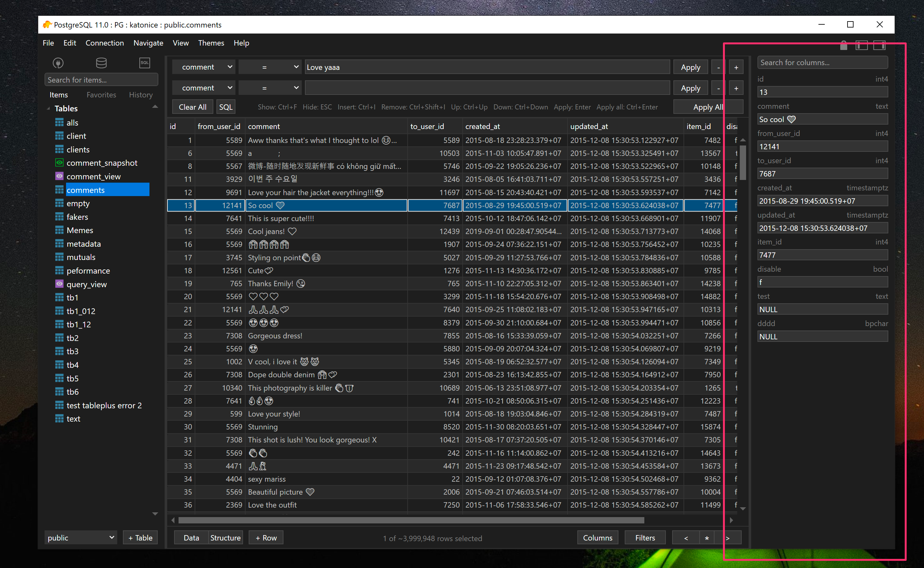
Task: Open the Navigate menu
Action: [x=148, y=43]
